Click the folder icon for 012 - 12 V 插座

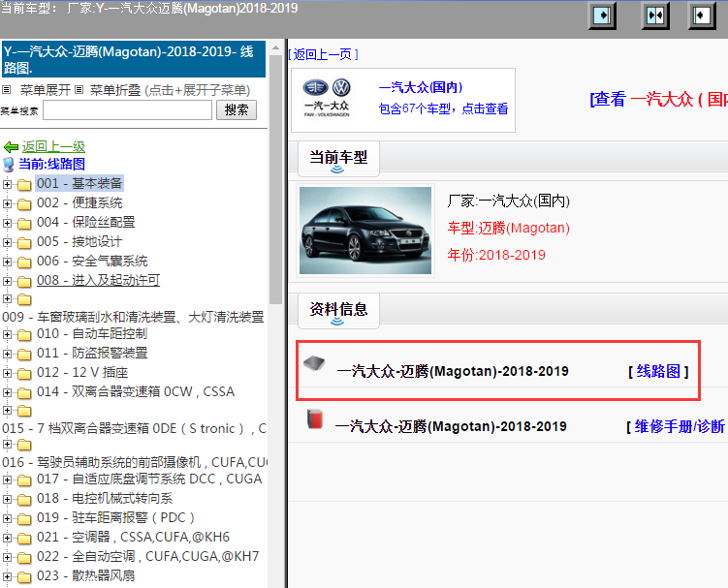click(24, 374)
